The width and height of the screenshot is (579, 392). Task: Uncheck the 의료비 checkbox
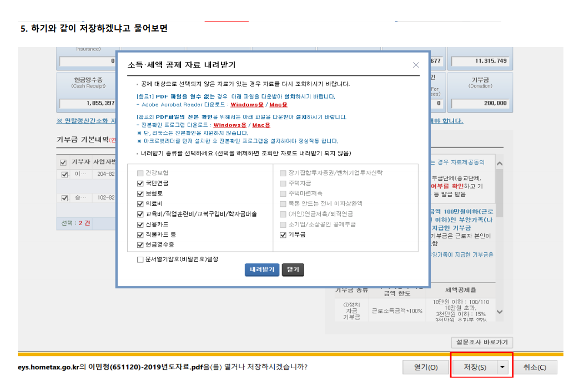click(x=140, y=203)
